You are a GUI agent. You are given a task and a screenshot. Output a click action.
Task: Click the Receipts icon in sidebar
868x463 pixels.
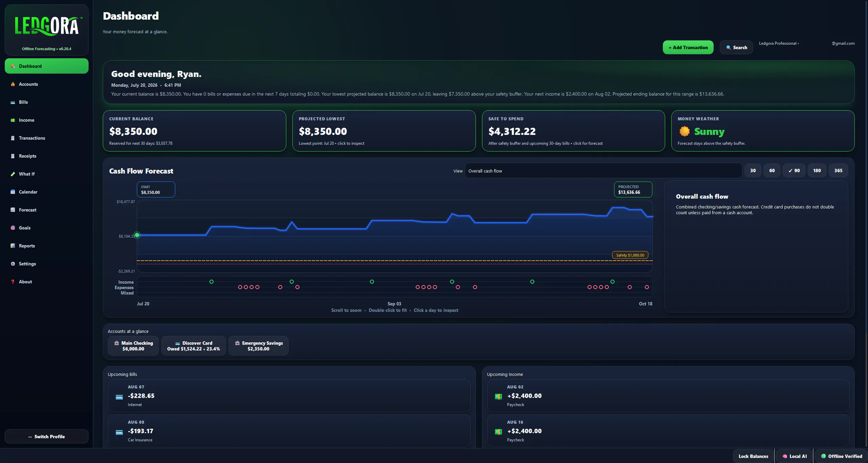[13, 156]
